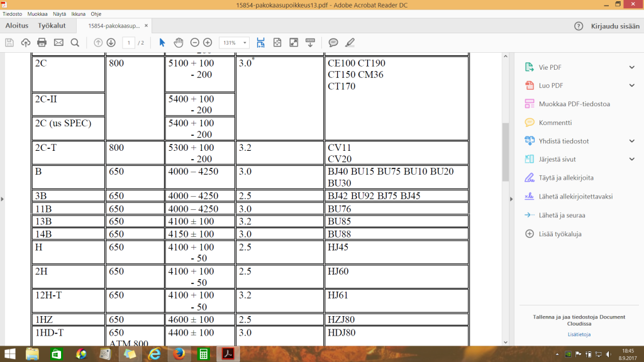Send file by email envelope icon
The image size is (644, 362).
[x=58, y=43]
